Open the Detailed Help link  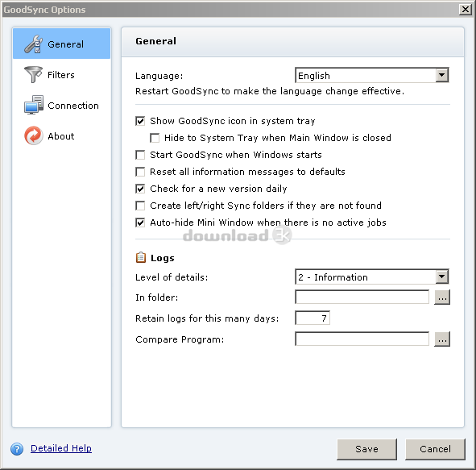click(x=61, y=448)
